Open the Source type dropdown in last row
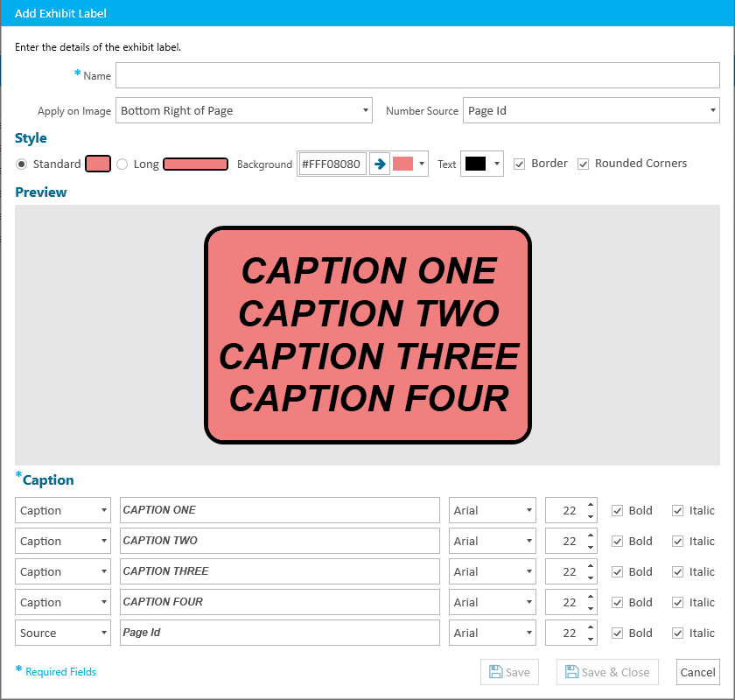The height and width of the screenshot is (700, 735). pyautogui.click(x=63, y=633)
